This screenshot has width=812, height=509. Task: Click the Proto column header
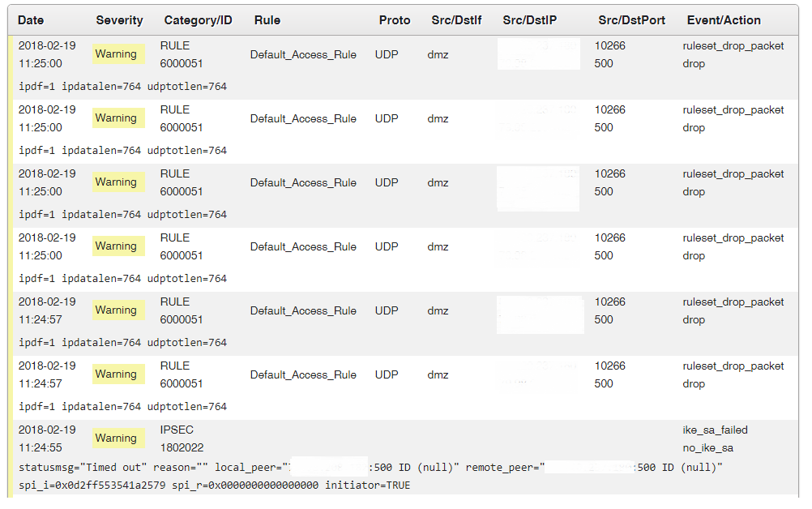(x=395, y=20)
